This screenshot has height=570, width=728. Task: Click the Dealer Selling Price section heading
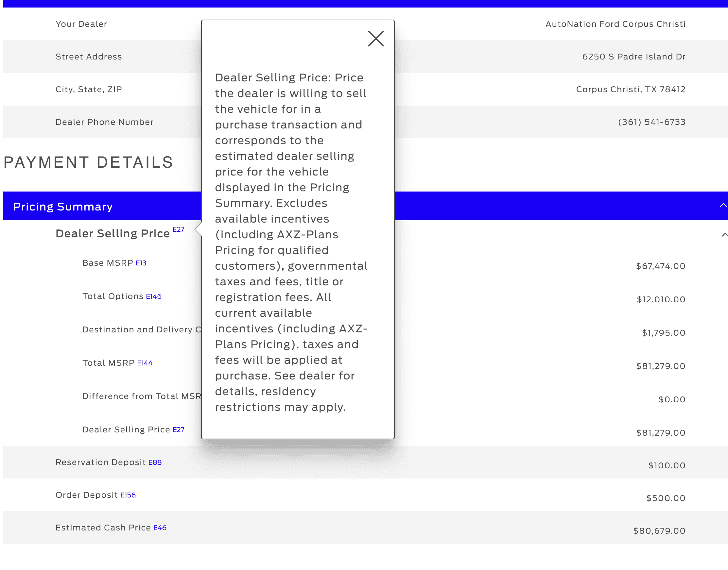[x=113, y=234]
